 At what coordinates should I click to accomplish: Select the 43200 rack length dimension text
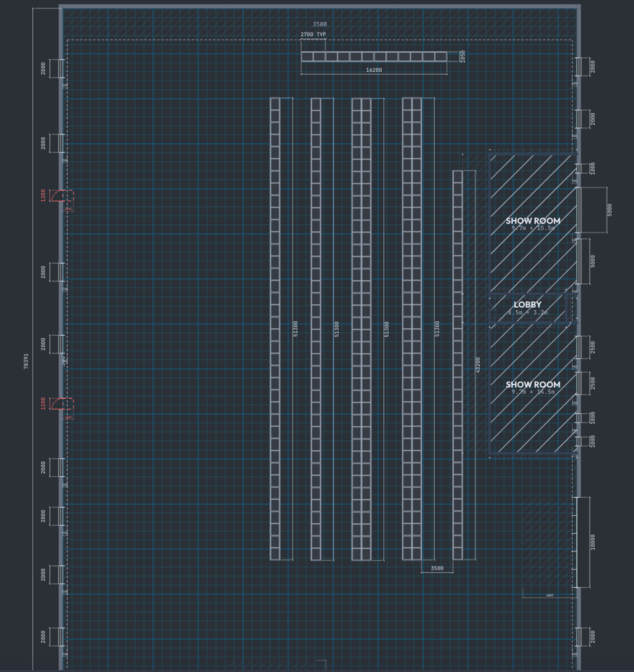478,365
